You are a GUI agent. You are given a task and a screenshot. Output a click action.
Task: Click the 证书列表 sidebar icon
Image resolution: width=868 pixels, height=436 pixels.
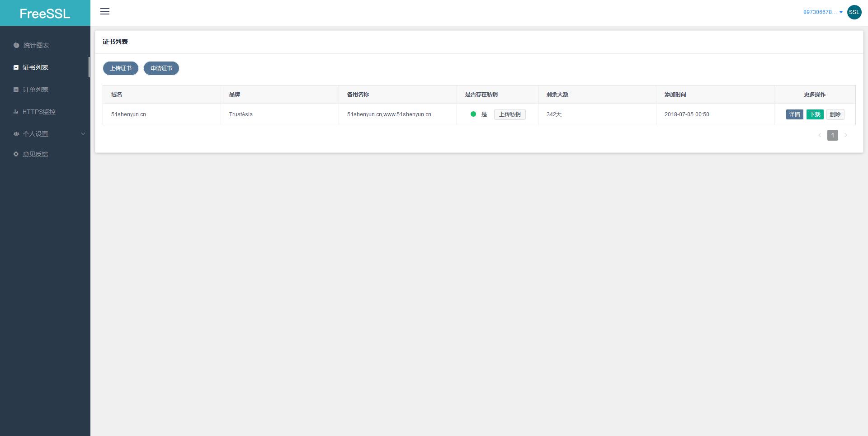pos(16,67)
